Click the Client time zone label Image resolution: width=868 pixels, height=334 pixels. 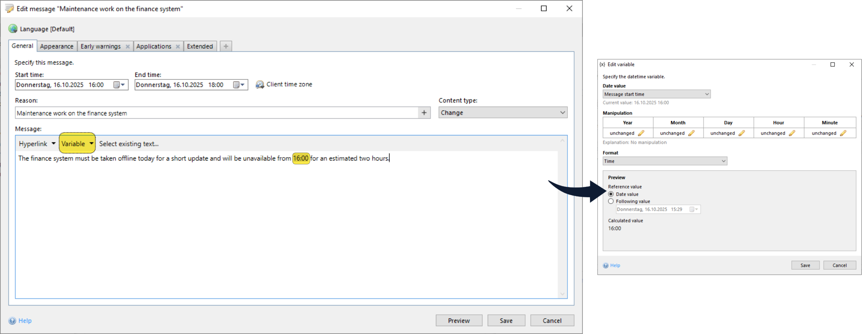pyautogui.click(x=289, y=84)
